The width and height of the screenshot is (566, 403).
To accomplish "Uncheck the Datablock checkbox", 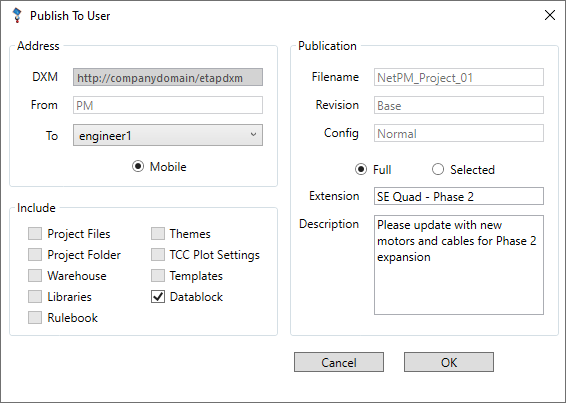I will [x=158, y=296].
